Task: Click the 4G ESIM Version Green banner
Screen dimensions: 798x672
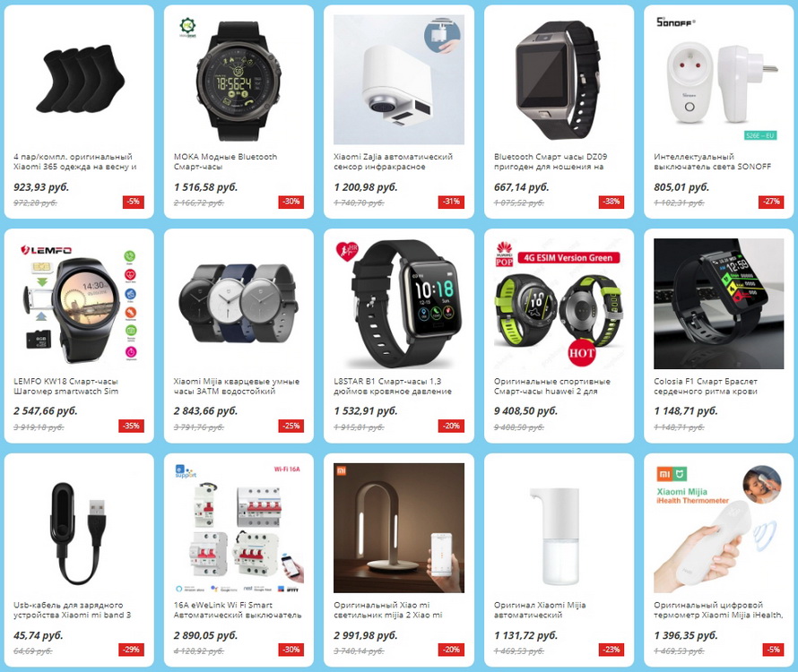Action: [569, 258]
